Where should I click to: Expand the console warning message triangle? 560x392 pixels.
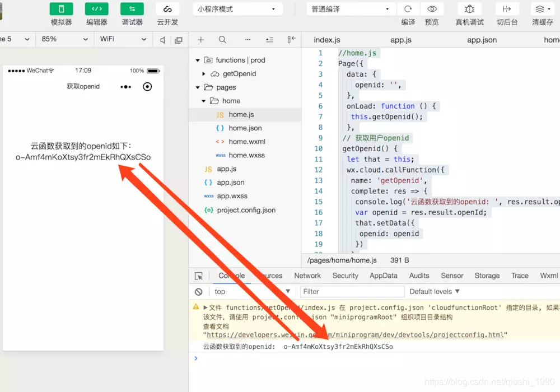206,307
